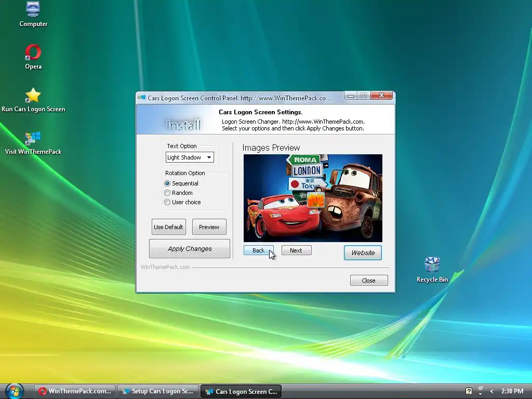Viewport: 532px width, 399px height.
Task: Click the Use Default button
Action: click(169, 227)
